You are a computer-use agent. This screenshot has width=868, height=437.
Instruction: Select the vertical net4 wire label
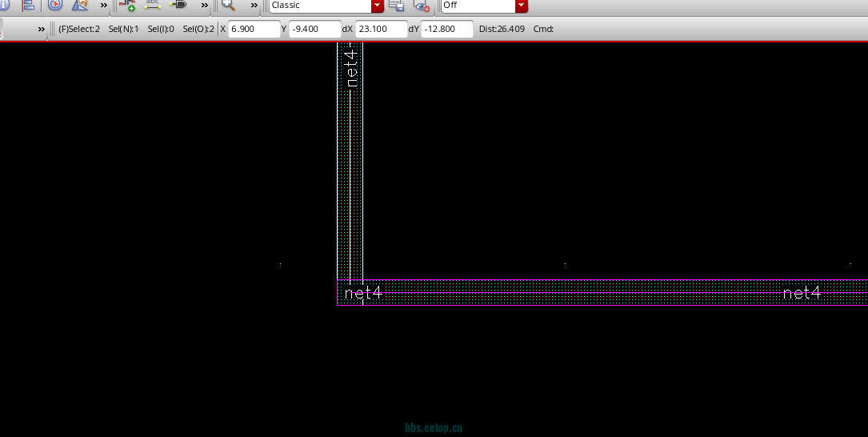click(x=352, y=66)
